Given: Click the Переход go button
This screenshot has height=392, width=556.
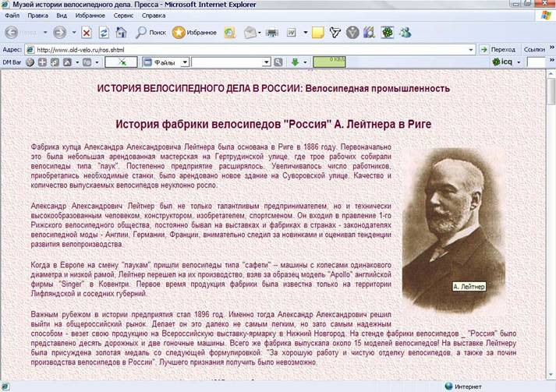Looking at the screenshot, I should pyautogui.click(x=498, y=50).
